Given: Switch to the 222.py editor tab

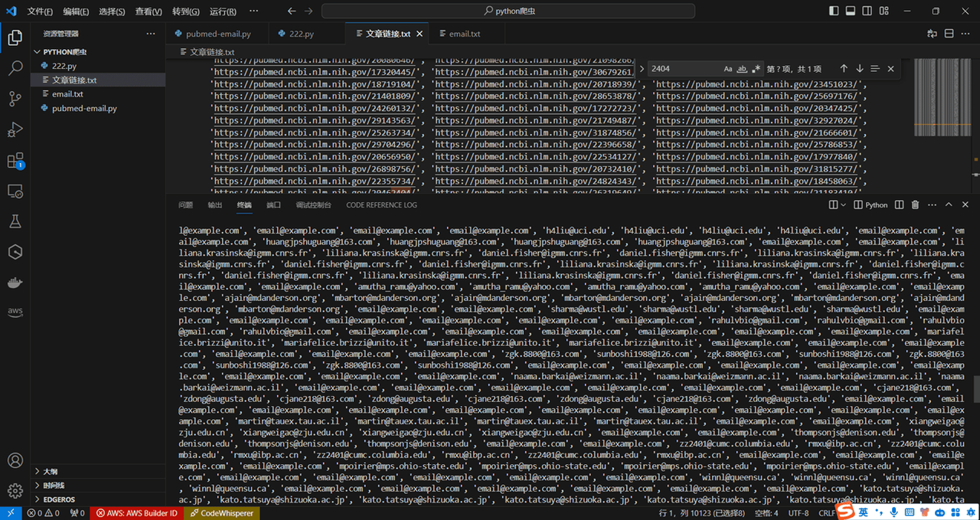Looking at the screenshot, I should coord(302,34).
